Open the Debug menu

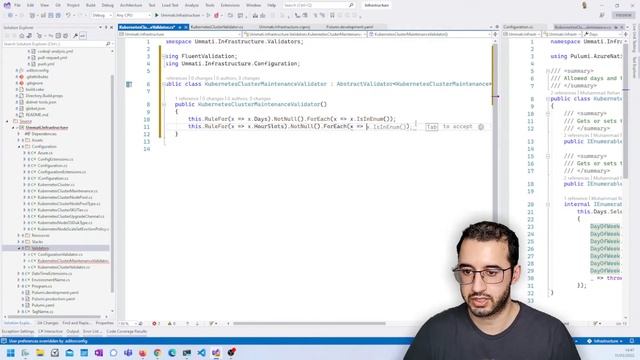click(x=107, y=5)
